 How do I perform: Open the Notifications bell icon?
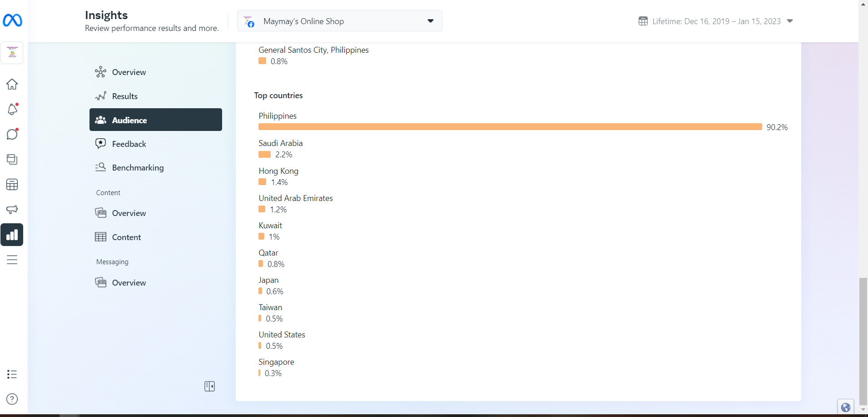pyautogui.click(x=12, y=109)
